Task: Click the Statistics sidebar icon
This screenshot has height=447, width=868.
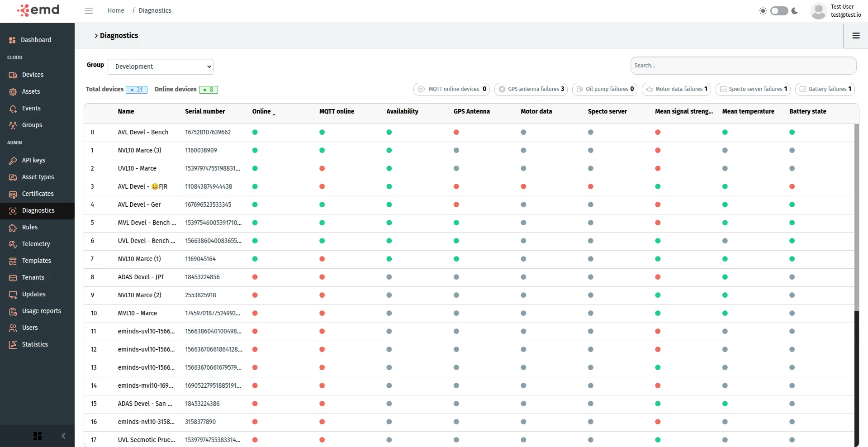Action: coord(13,345)
